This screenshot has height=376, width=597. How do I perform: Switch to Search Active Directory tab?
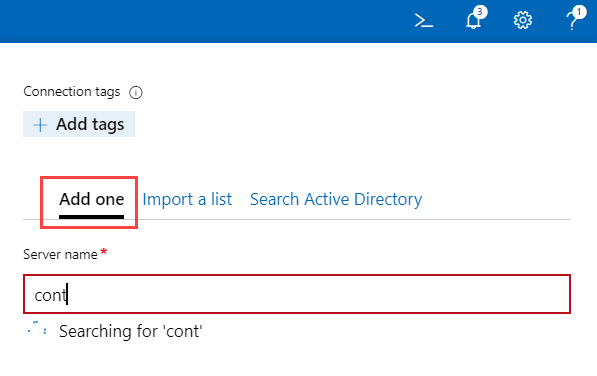point(336,199)
